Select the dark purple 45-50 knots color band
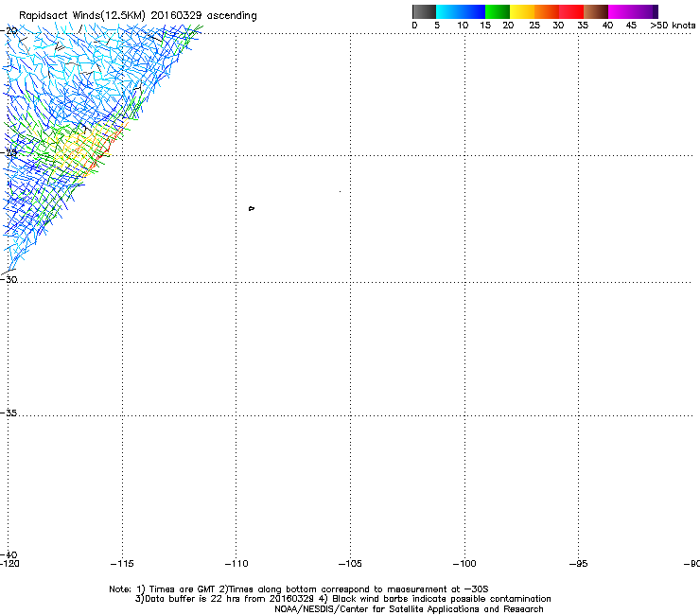Viewport: 700px width, 615px height. click(x=645, y=11)
